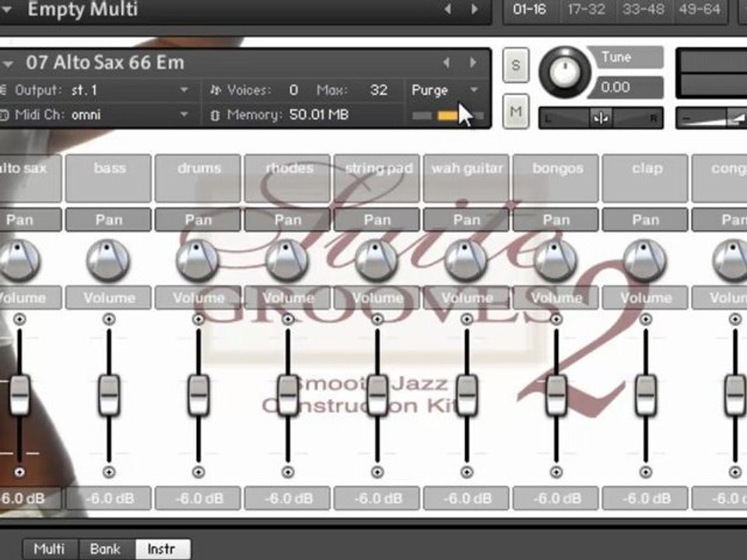Image resolution: width=747 pixels, height=560 pixels.
Task: Click the wah guitar channel button
Action: (x=467, y=178)
